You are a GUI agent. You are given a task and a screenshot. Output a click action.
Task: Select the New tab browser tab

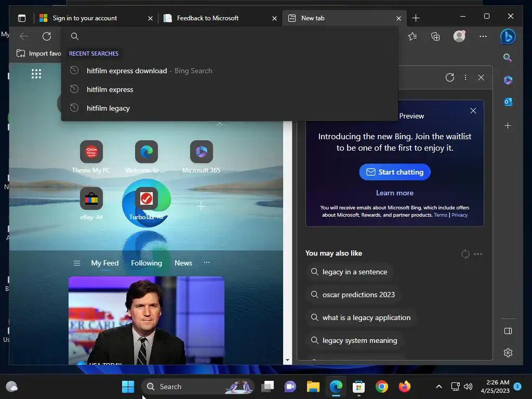[312, 18]
